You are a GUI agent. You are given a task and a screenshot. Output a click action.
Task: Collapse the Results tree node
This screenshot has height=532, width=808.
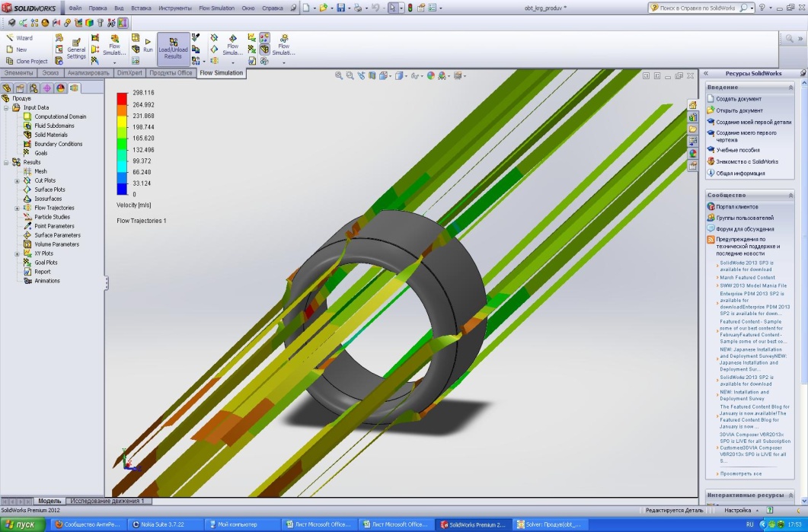point(6,162)
